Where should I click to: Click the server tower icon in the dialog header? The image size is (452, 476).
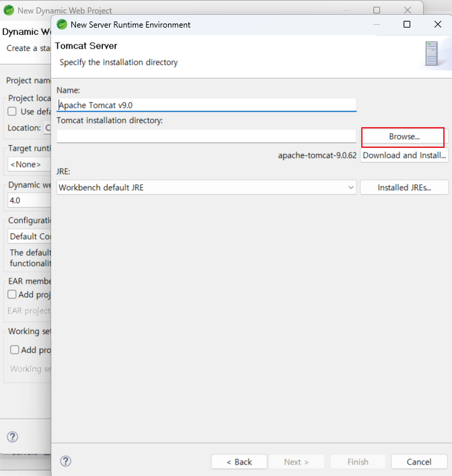point(431,53)
